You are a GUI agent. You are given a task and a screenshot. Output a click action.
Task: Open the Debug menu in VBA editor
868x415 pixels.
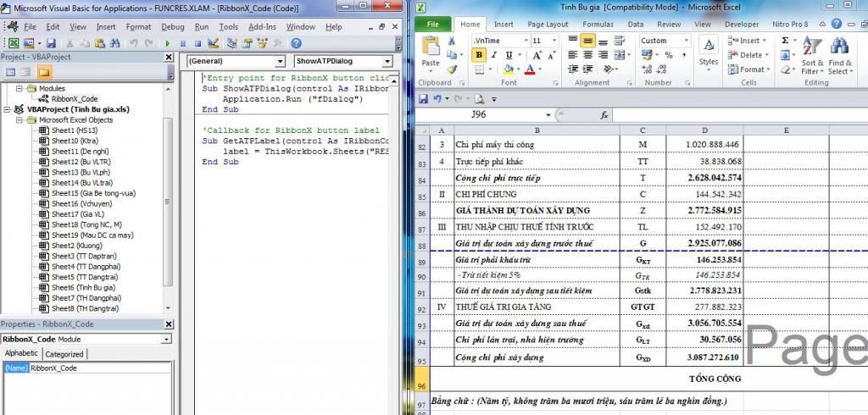(172, 26)
